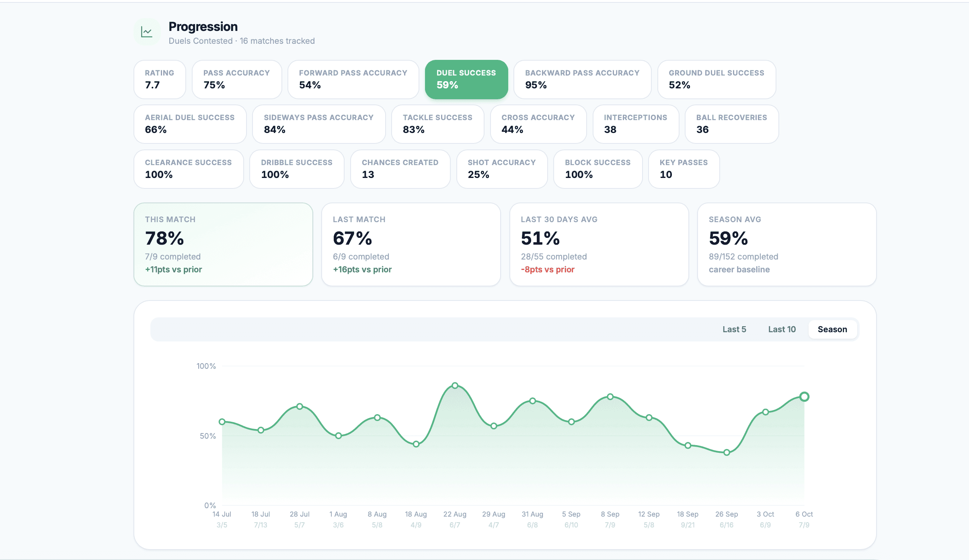The height and width of the screenshot is (560, 969).
Task: Pick the Backward Pass Accuracy chip
Action: (x=582, y=80)
